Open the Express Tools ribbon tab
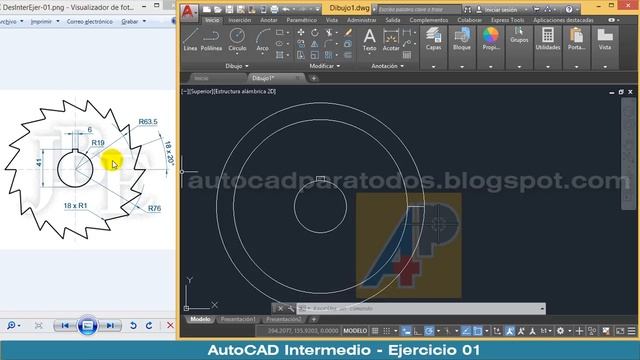The image size is (640, 360). click(507, 20)
